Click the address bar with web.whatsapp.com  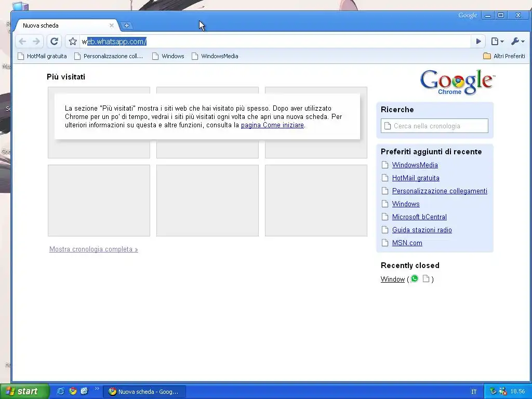275,42
